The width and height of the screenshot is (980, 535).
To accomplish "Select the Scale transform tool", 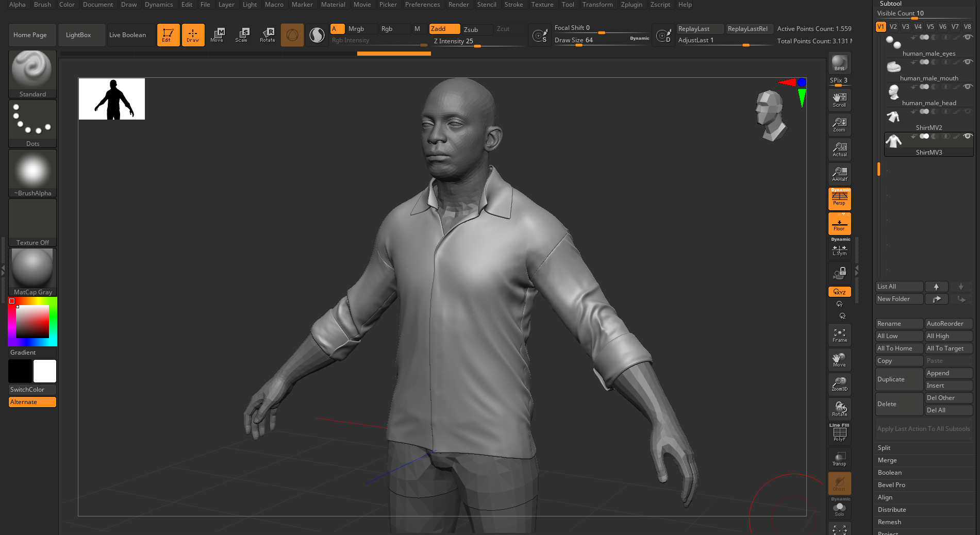I will (x=241, y=35).
